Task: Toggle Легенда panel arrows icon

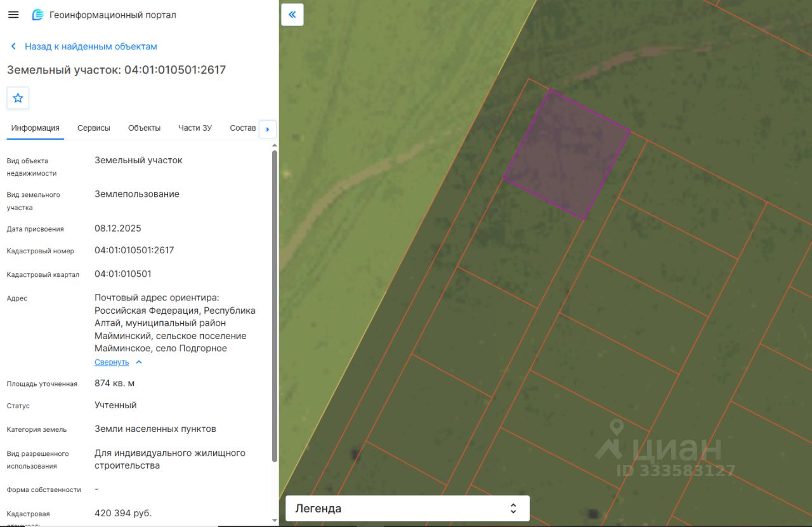Action: (x=513, y=509)
